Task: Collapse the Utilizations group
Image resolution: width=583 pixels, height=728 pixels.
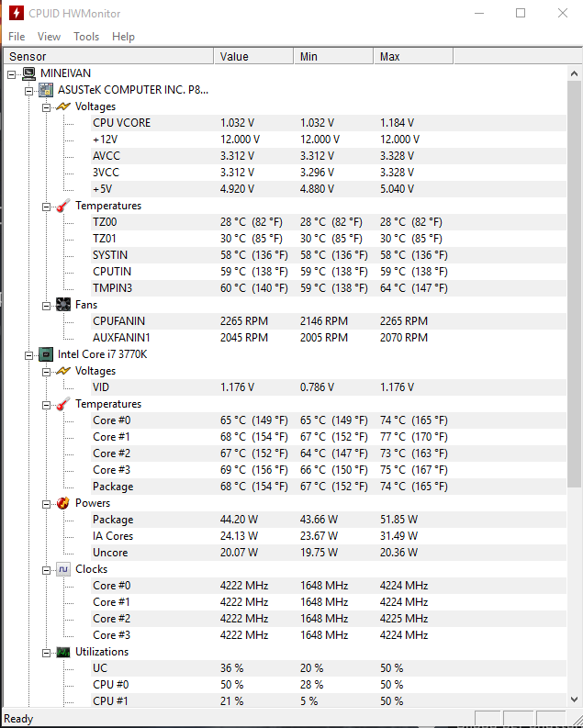Action: click(x=46, y=653)
